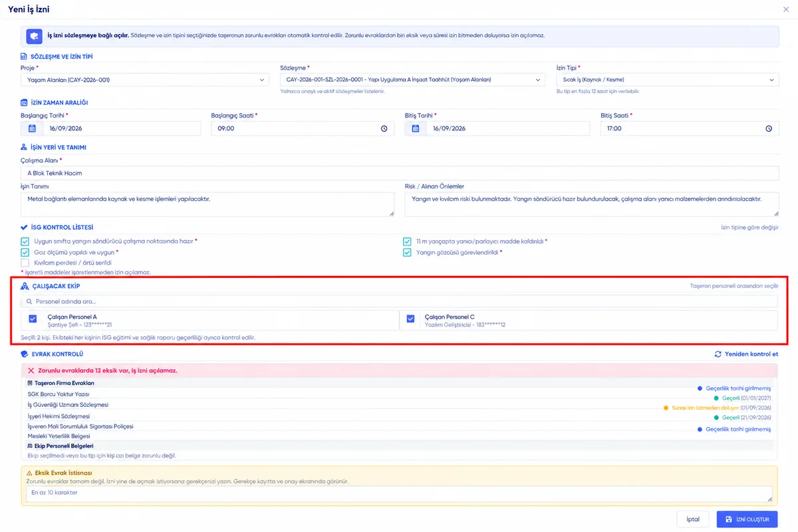Click the Eksik Evrak İstisnası reason text area
Viewport: 798px width, 532px height.
pos(400,494)
